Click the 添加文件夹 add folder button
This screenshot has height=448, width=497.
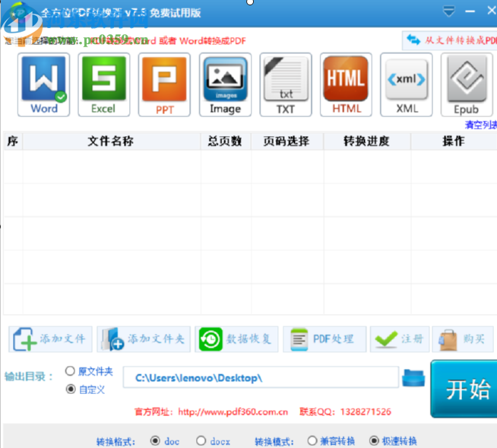point(144,339)
